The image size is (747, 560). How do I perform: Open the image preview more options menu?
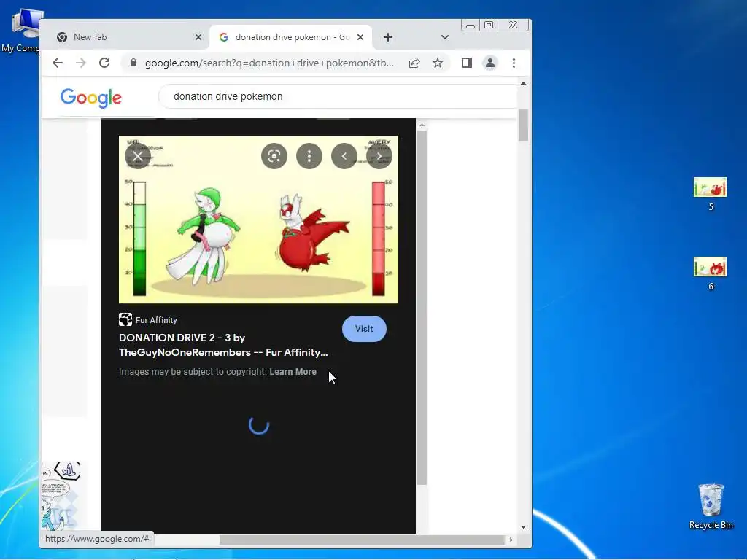click(309, 156)
